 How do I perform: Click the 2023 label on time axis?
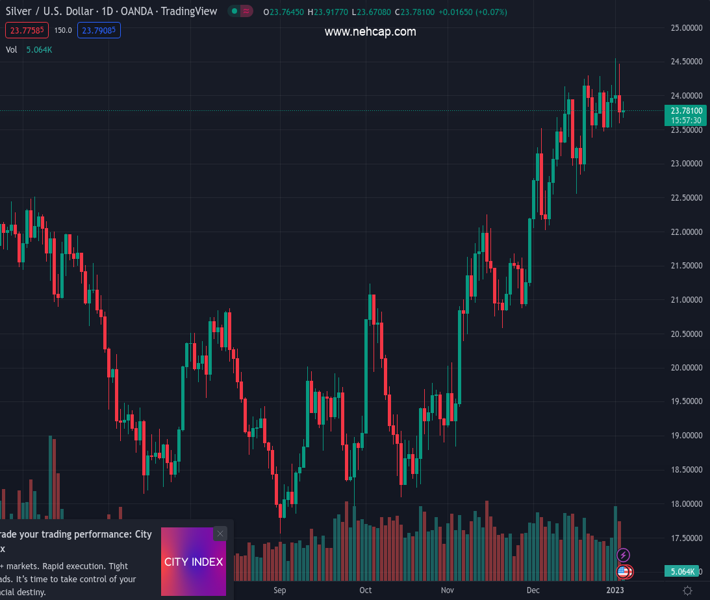tap(614, 590)
